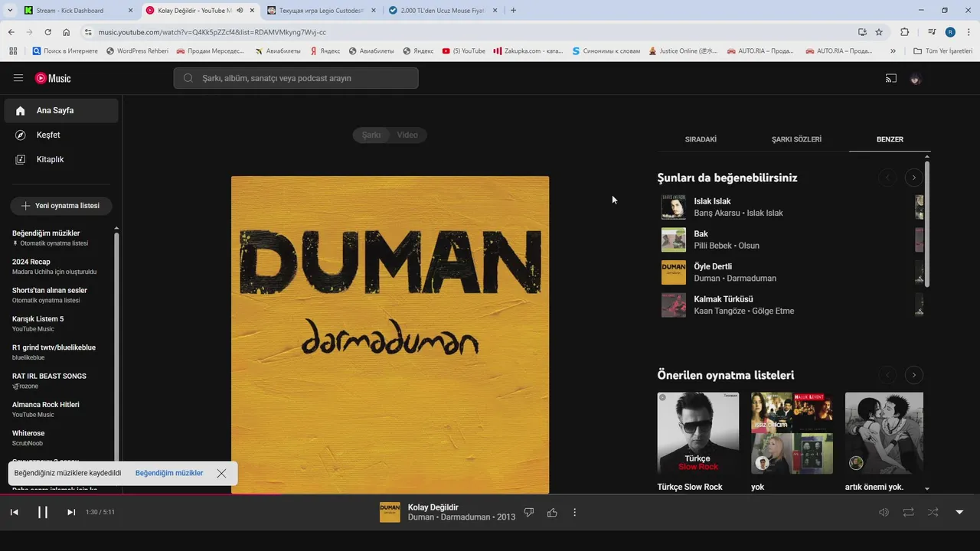980x551 pixels.
Task: Open Whiterose playlist
Action: click(57, 438)
